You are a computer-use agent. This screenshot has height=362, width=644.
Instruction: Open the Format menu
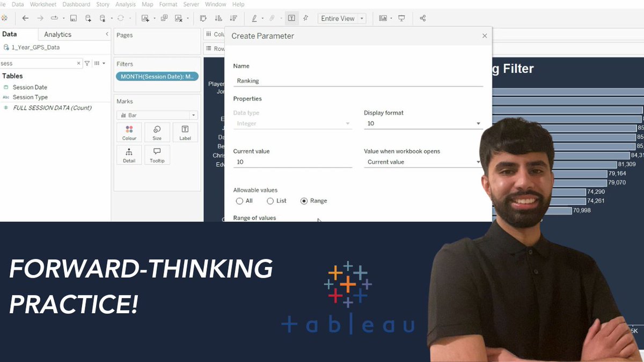coord(168,4)
